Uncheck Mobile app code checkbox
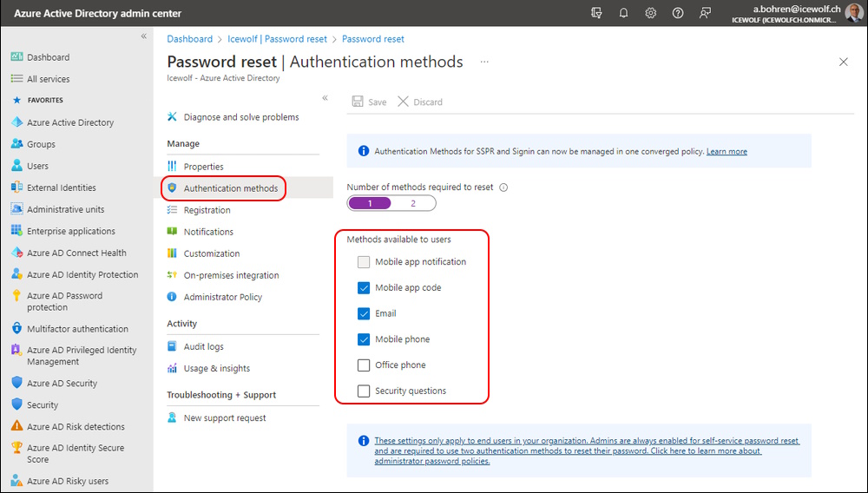 tap(364, 287)
